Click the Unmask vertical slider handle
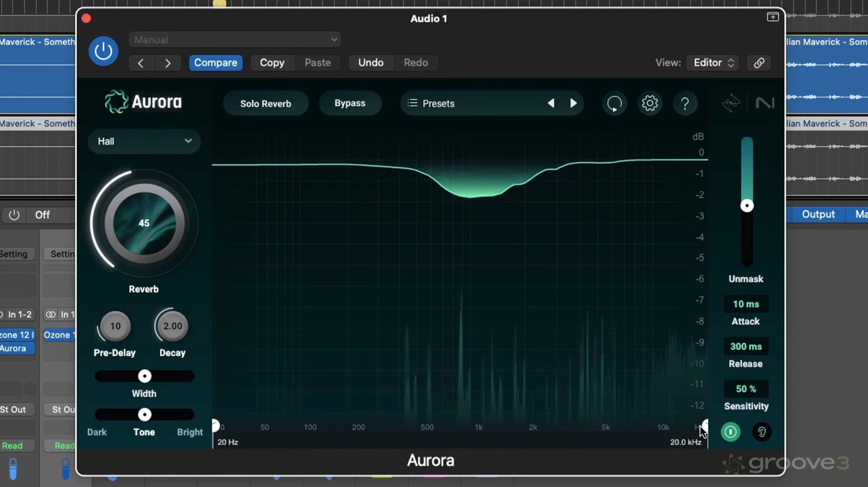This screenshot has height=487, width=868. (747, 206)
